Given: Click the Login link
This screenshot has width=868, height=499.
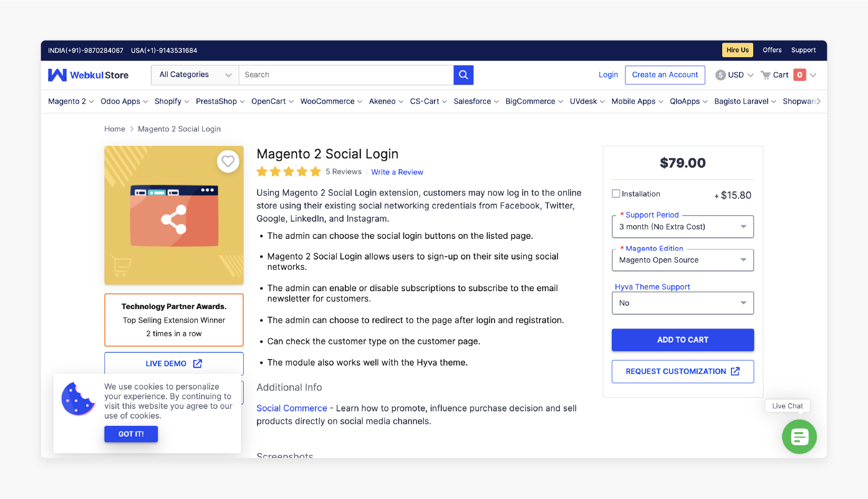Looking at the screenshot, I should [x=608, y=75].
